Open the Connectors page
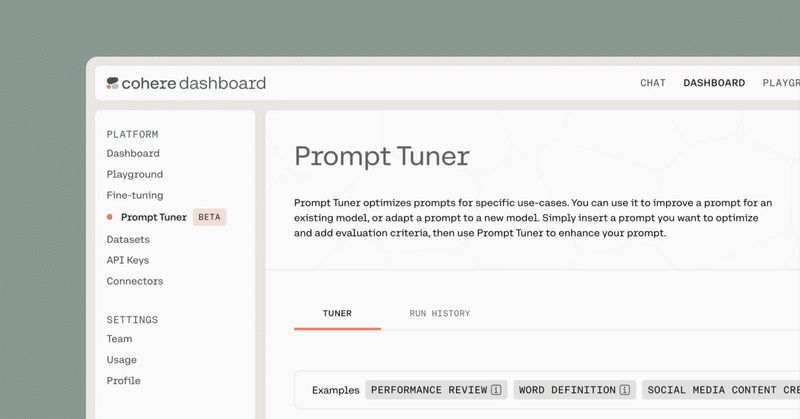This screenshot has width=800, height=419. pos(135,281)
